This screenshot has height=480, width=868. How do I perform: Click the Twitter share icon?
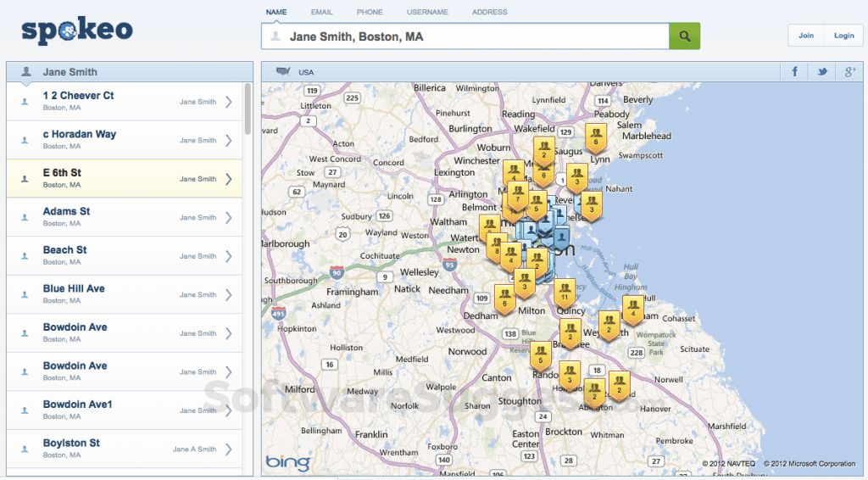tap(822, 71)
